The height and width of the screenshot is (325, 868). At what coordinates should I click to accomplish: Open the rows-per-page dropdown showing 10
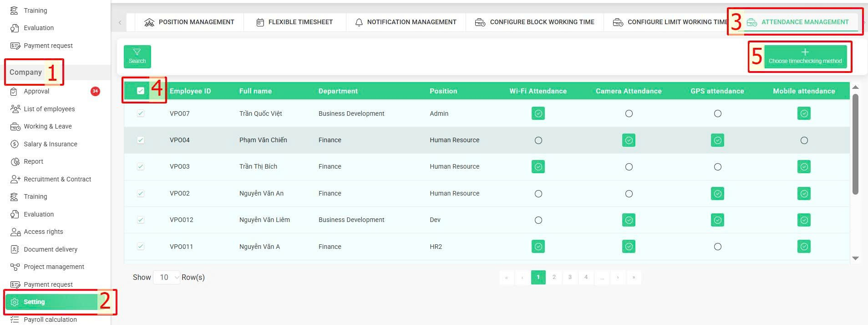(167, 277)
